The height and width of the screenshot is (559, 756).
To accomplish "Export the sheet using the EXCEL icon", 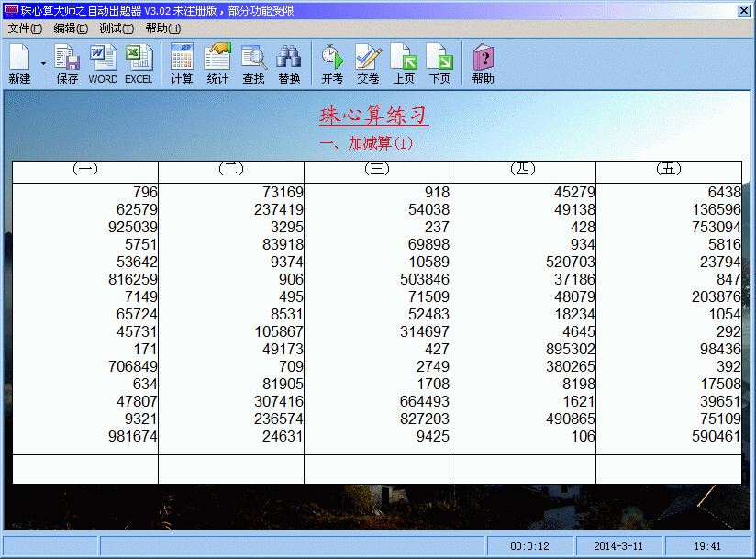I will pos(139,63).
